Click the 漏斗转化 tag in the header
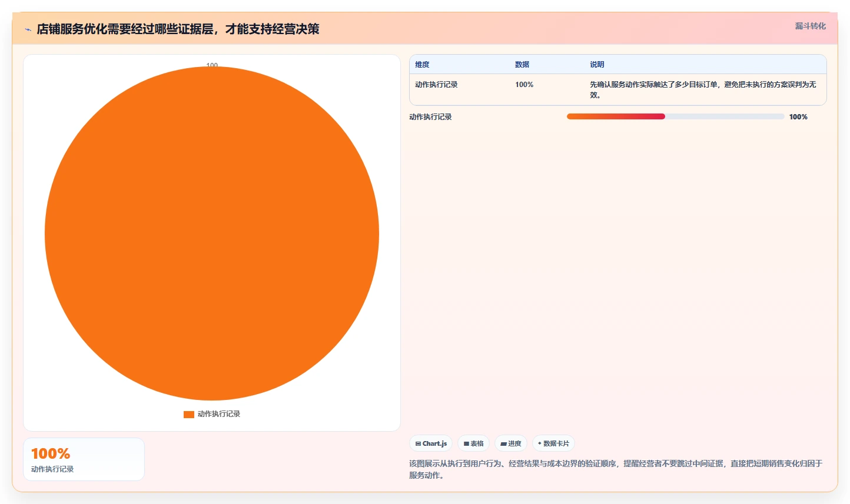Screen dimensions: 850x504 [x=810, y=26]
